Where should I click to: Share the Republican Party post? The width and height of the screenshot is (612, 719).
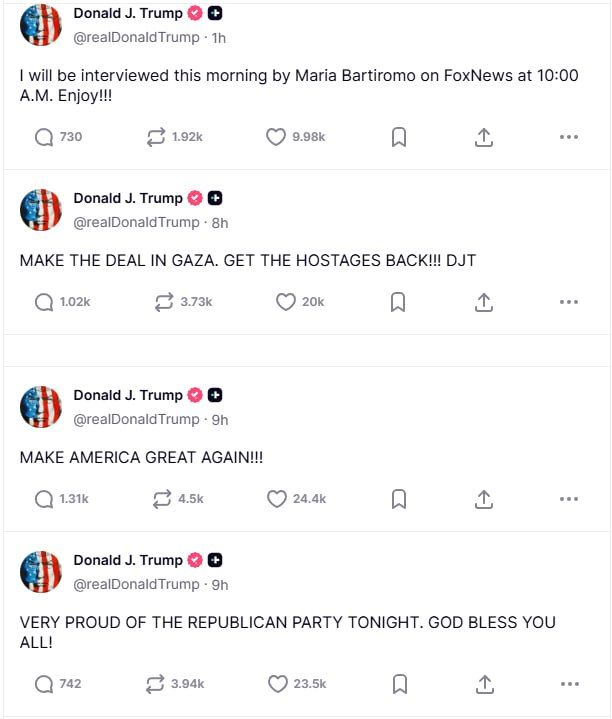coord(484,685)
